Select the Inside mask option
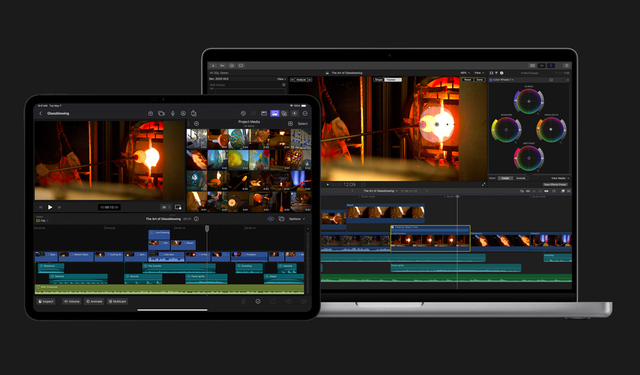 (505, 178)
